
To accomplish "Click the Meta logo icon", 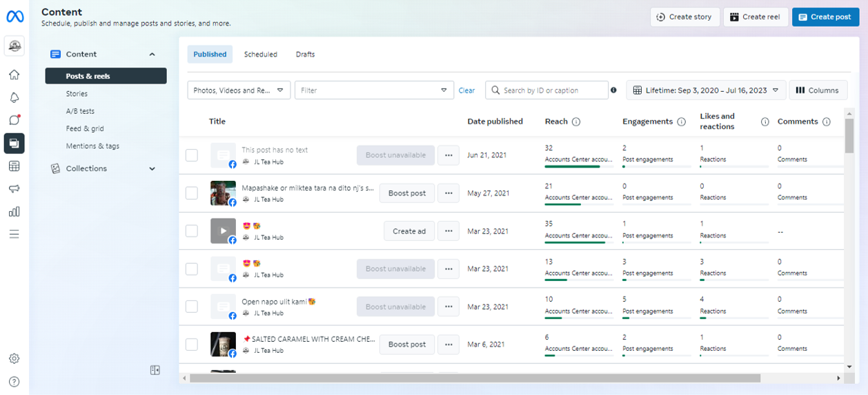I will (14, 17).
